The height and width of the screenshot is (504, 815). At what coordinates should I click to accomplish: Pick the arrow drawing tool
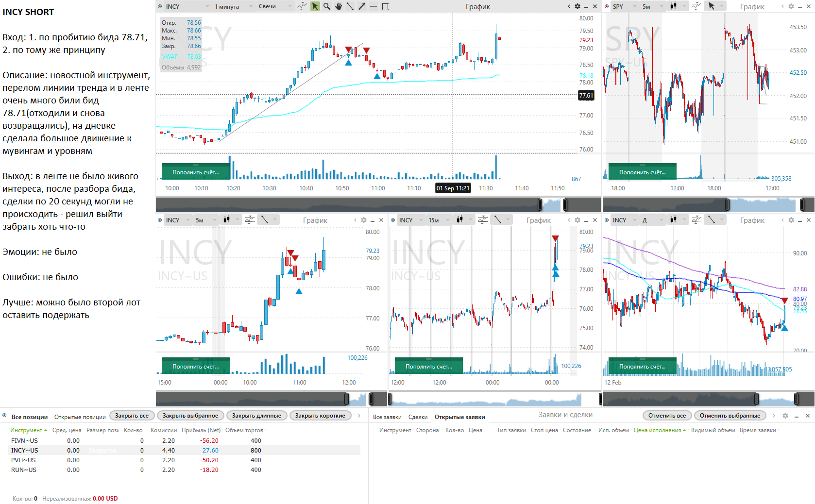pyautogui.click(x=362, y=6)
